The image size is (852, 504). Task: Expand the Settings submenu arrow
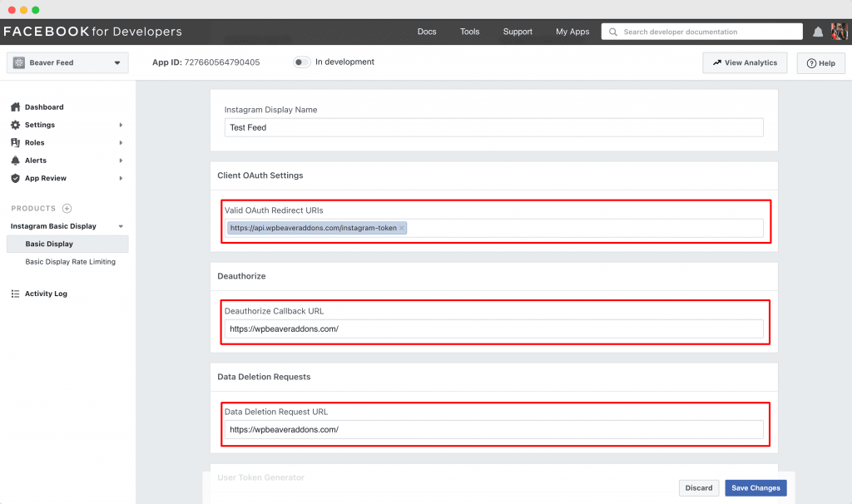pos(121,125)
